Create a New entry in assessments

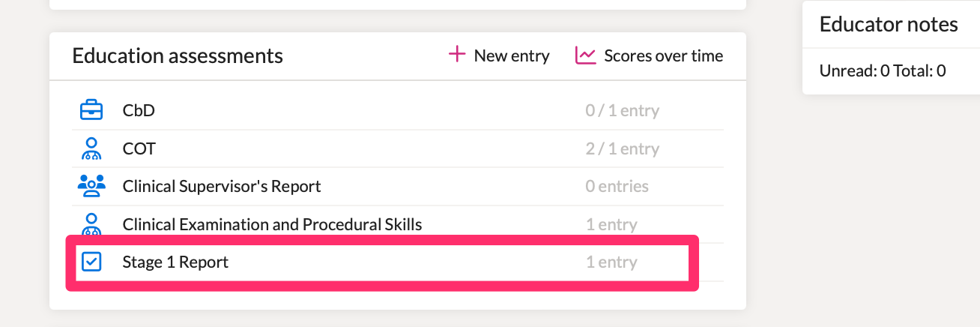[499, 55]
